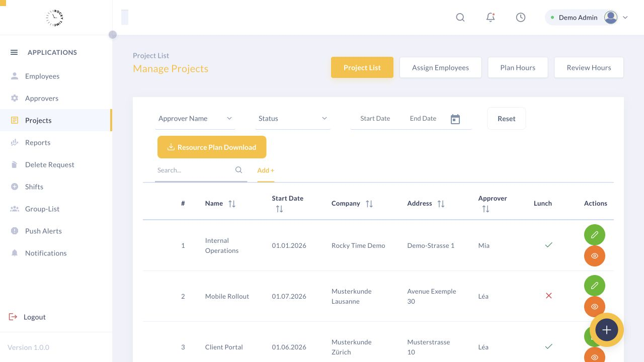Open the calendar date picker icon

pos(455,119)
